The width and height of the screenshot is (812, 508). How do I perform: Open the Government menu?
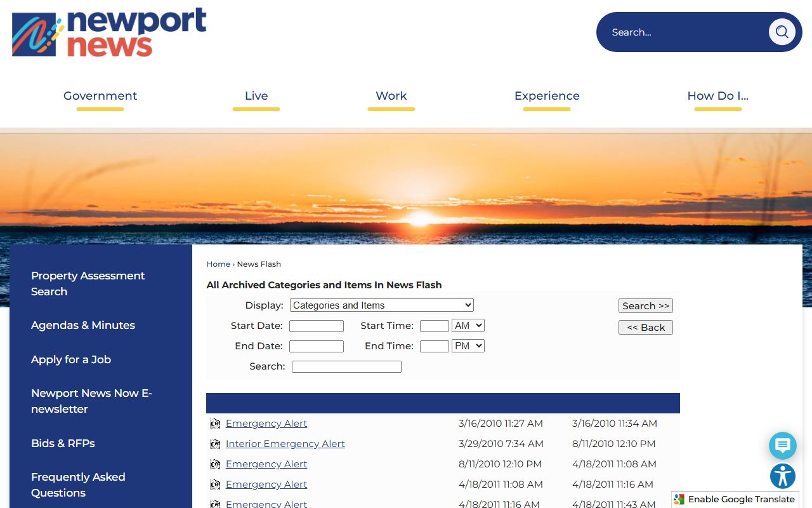click(x=100, y=96)
